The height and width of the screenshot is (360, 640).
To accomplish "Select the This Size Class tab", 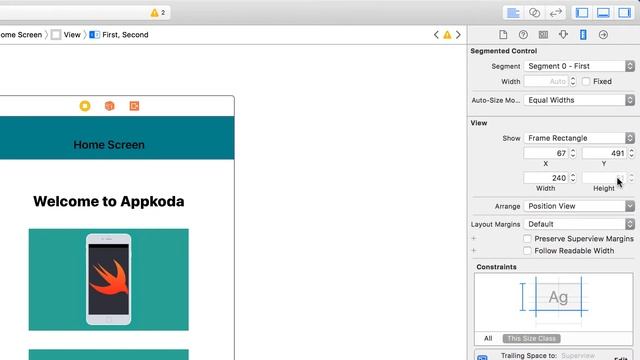I will pos(531,338).
